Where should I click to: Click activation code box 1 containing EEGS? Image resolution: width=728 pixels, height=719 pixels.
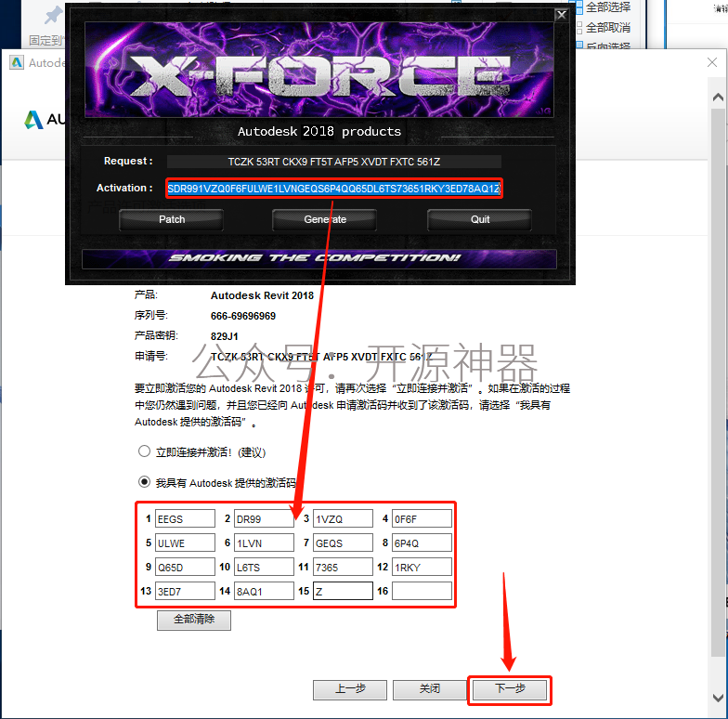(185, 518)
